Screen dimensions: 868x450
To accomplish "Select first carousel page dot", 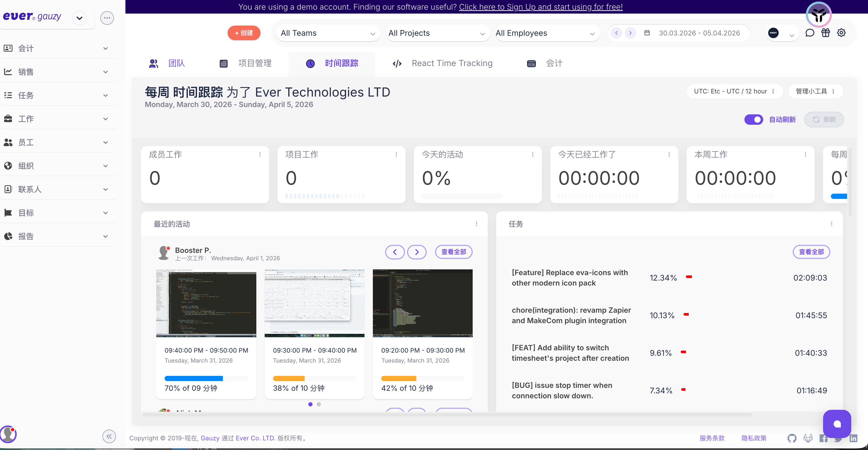I will pos(310,404).
